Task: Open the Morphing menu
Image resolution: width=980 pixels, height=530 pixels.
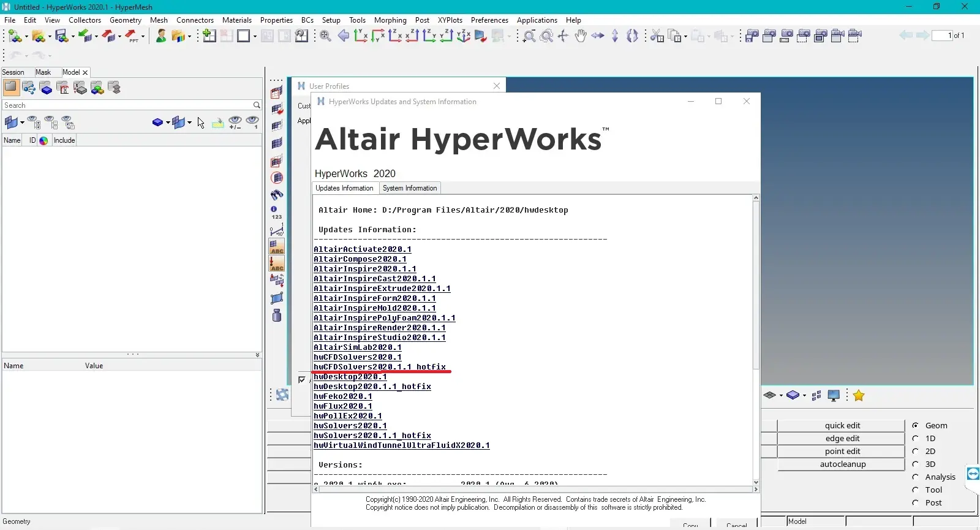Action: click(390, 20)
